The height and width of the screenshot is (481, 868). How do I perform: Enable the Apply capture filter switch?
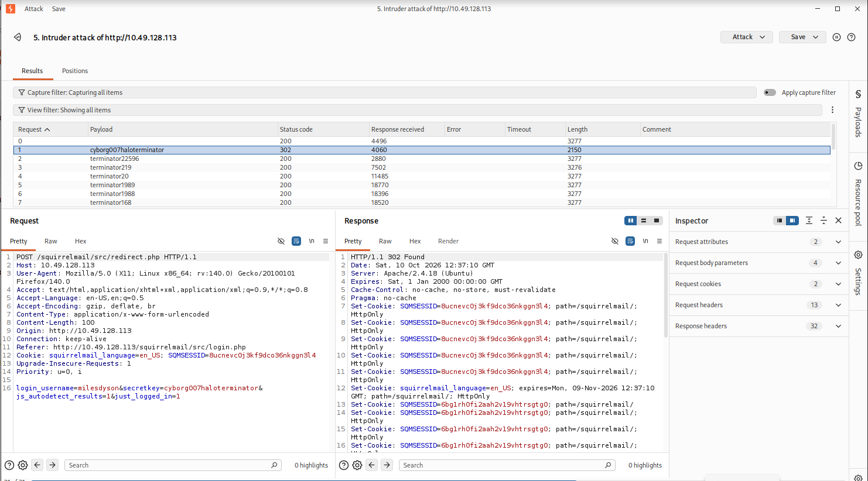coord(770,92)
